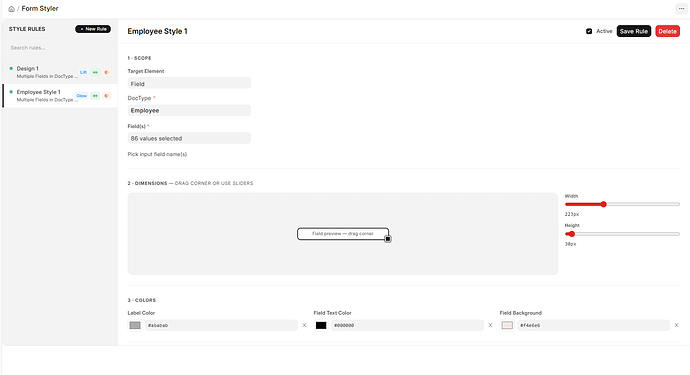The width and height of the screenshot is (690, 375).
Task: Click Save Rule button
Action: pos(634,31)
